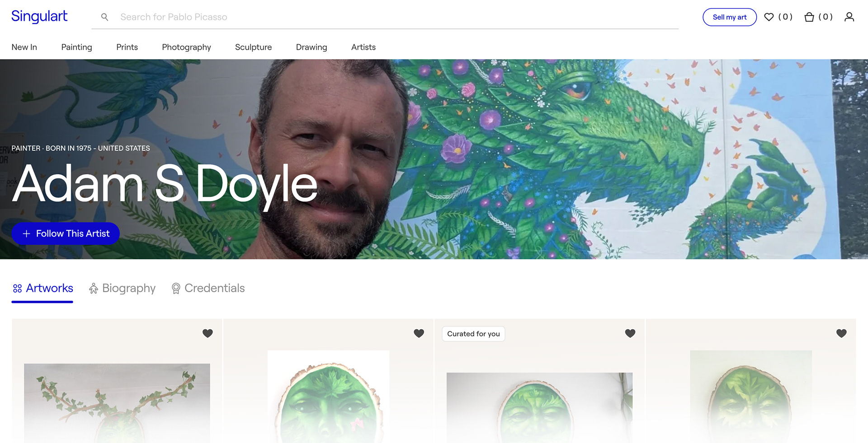The width and height of the screenshot is (868, 443).
Task: Open the user account profile icon
Action: point(849,17)
